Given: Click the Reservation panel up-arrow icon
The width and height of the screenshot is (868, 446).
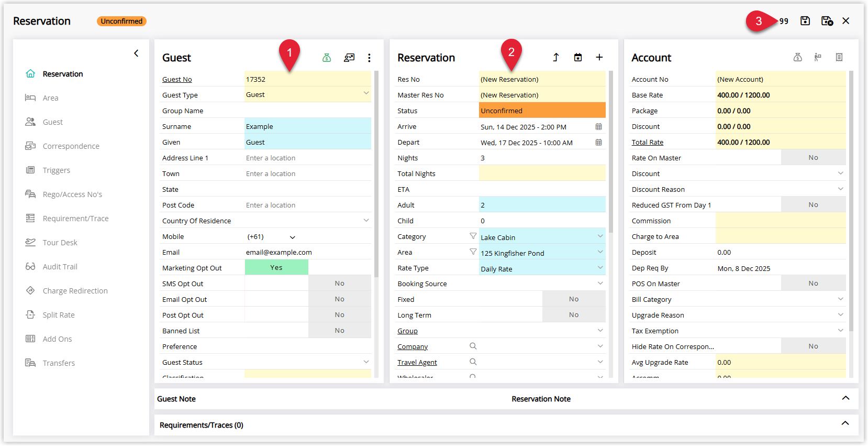Looking at the screenshot, I should click(x=556, y=58).
